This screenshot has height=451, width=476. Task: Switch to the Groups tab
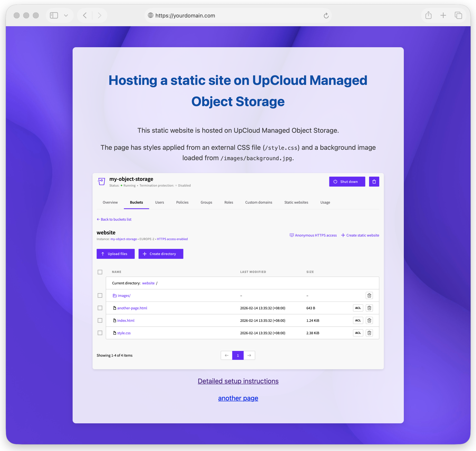pyautogui.click(x=206, y=202)
